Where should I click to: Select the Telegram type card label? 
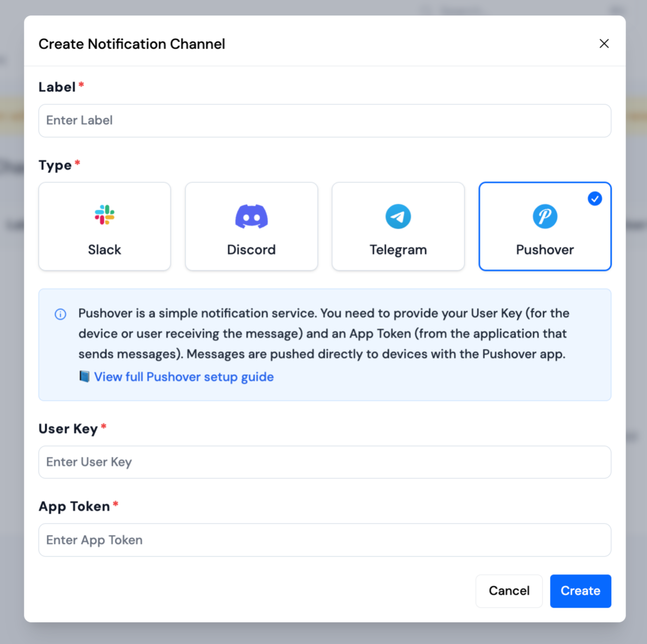click(398, 249)
